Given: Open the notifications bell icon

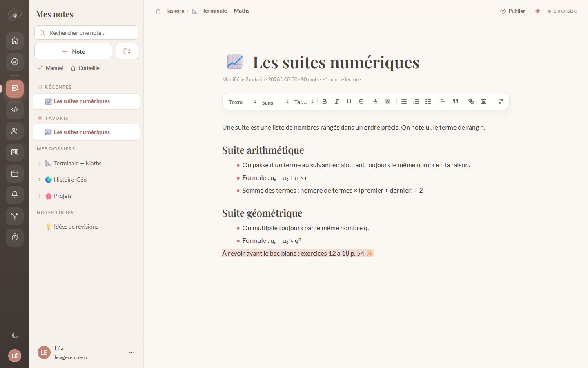Looking at the screenshot, I should (15, 195).
